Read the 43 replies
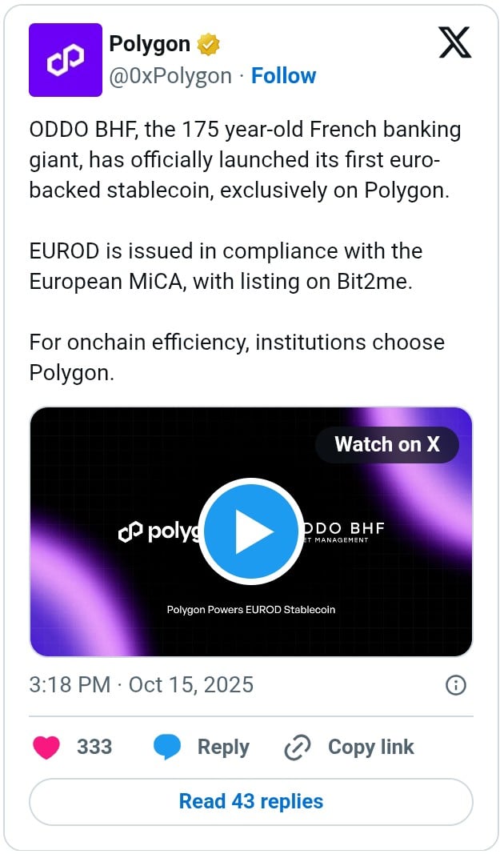This screenshot has height=854, width=504. tap(251, 801)
